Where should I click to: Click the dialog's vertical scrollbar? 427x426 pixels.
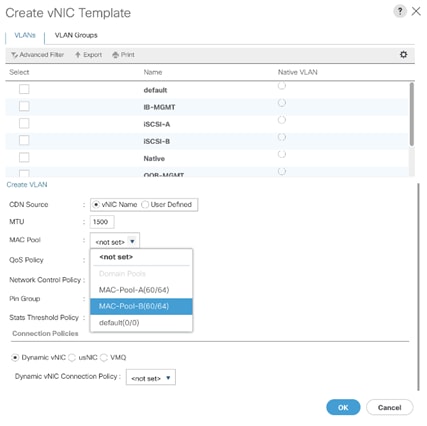418,287
